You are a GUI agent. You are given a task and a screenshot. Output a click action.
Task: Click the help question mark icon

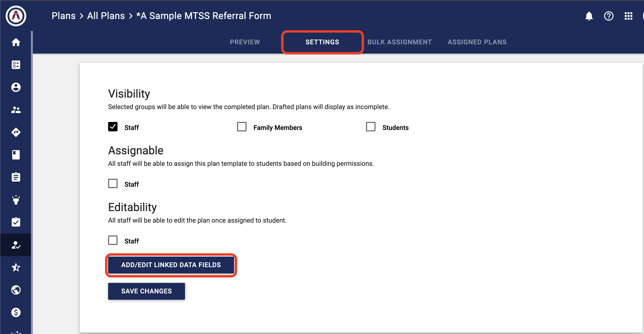click(x=609, y=16)
